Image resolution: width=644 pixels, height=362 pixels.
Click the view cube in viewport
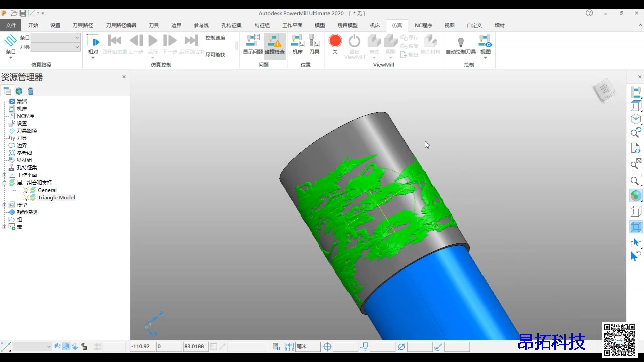[x=604, y=89]
